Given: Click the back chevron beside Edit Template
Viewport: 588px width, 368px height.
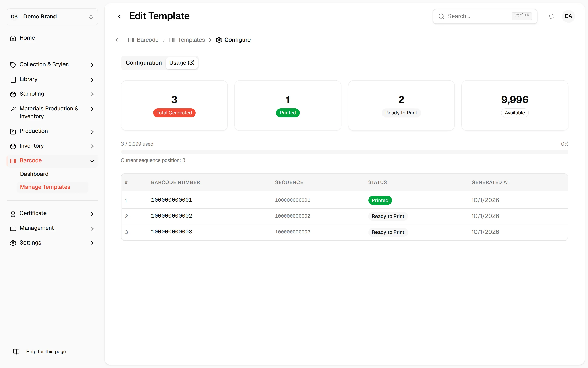Looking at the screenshot, I should (x=119, y=16).
